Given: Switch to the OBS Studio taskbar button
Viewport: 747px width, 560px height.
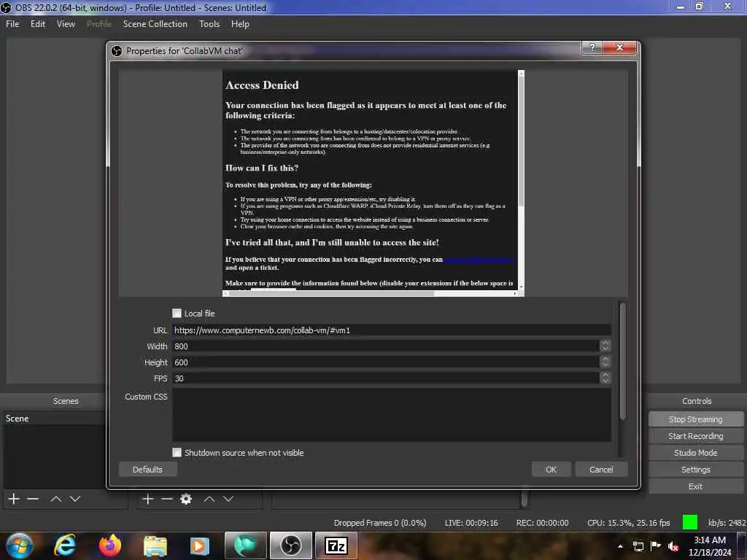Looking at the screenshot, I should point(290,545).
